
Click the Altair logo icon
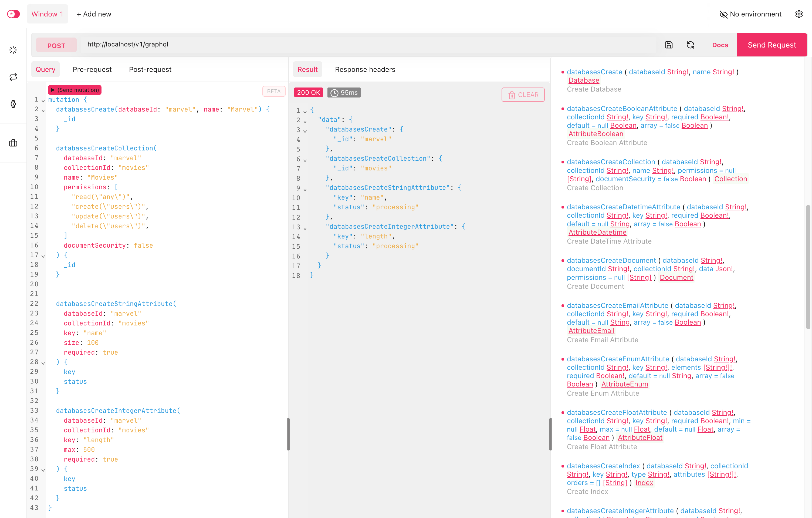(x=13, y=14)
